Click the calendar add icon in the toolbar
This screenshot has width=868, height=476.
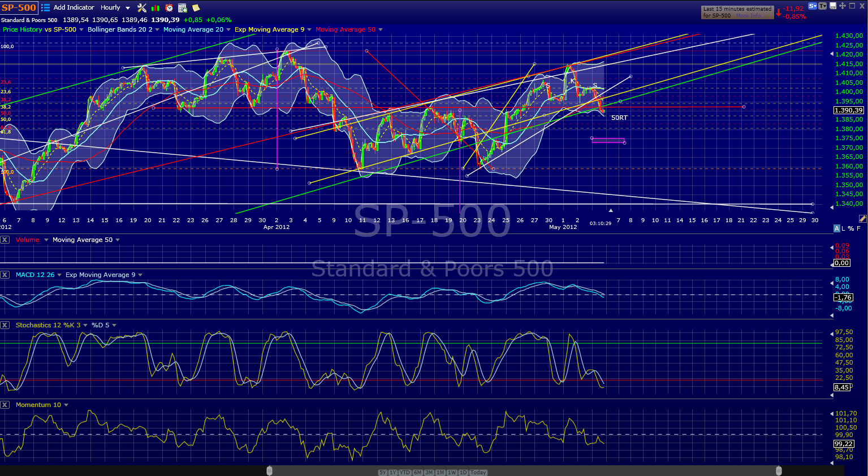click(x=183, y=8)
